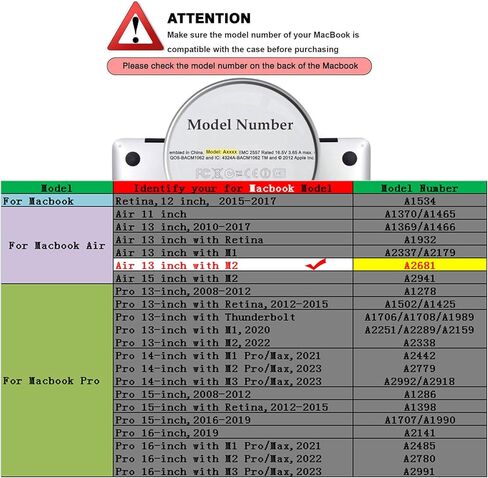The width and height of the screenshot is (488, 478).
Task: Click model number A2141
Action: coord(419,433)
